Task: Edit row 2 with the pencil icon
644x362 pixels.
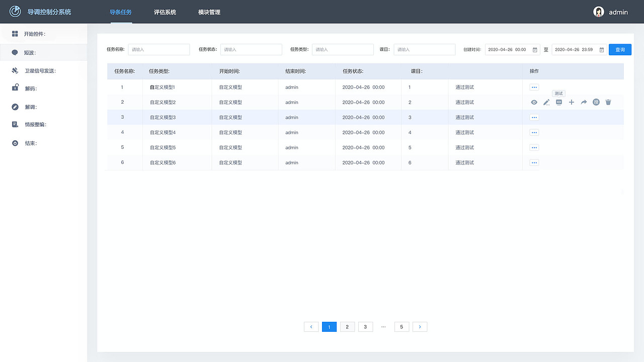Action: pyautogui.click(x=546, y=102)
